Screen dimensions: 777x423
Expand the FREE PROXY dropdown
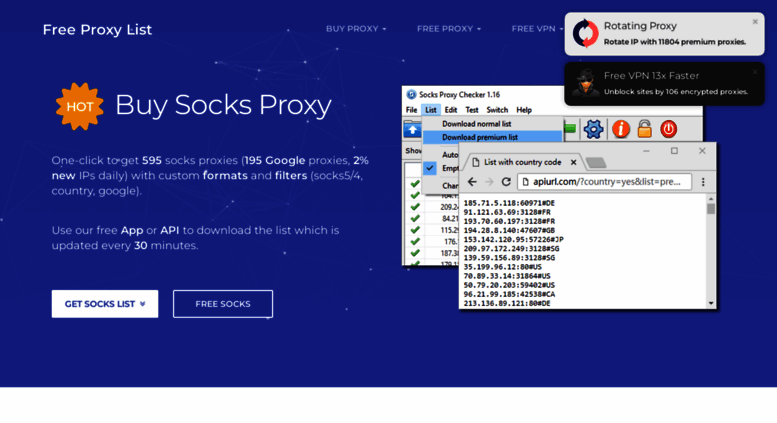click(448, 29)
